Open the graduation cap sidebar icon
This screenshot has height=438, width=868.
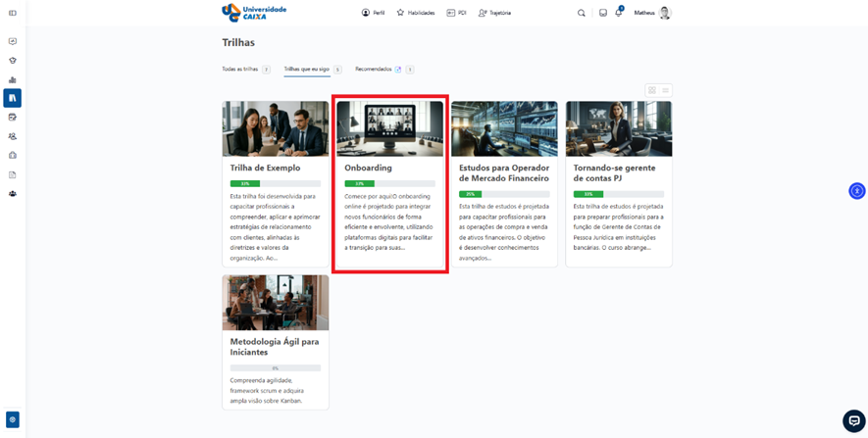pyautogui.click(x=13, y=61)
